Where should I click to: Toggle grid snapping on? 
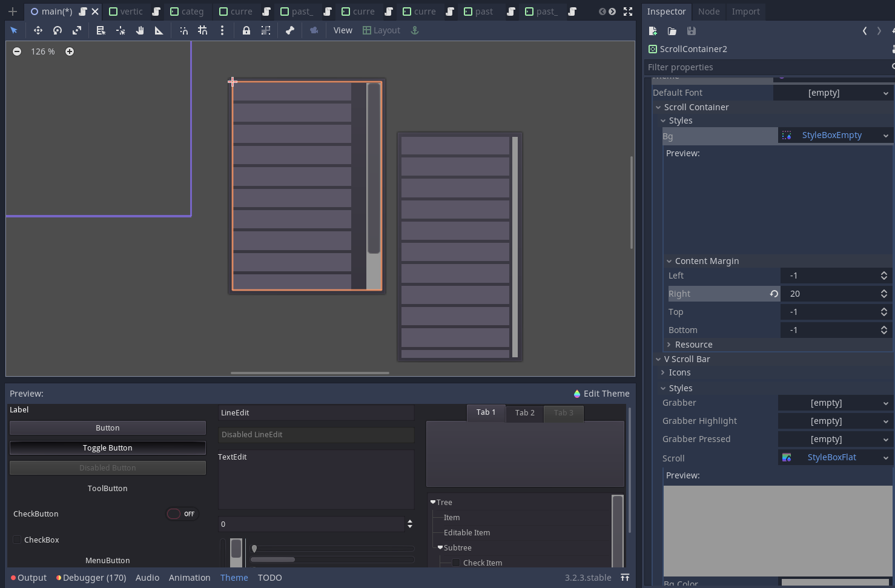tap(203, 30)
